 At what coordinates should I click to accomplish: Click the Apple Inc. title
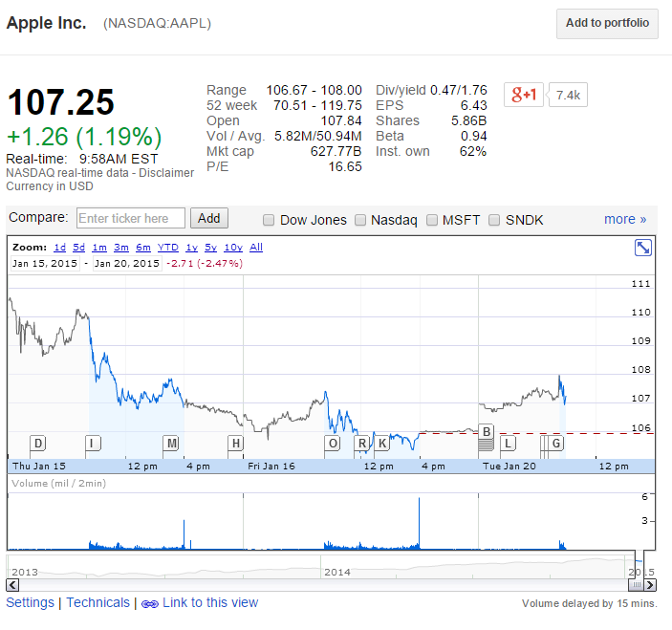[x=46, y=23]
